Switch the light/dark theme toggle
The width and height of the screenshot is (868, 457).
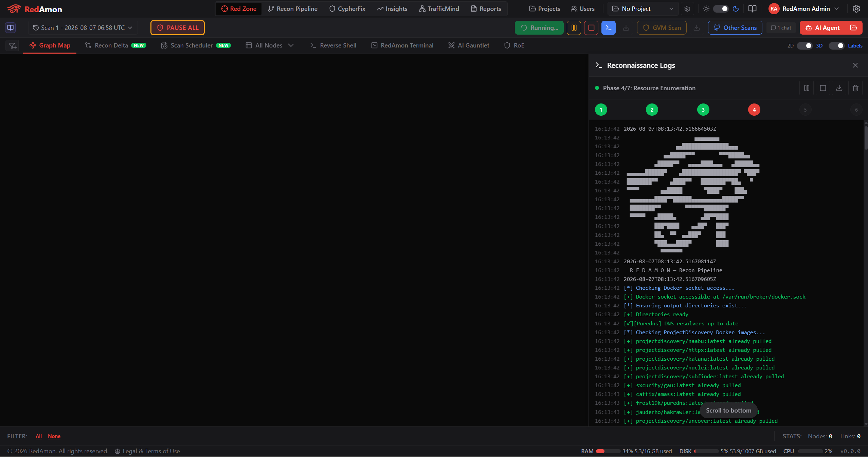click(x=721, y=9)
